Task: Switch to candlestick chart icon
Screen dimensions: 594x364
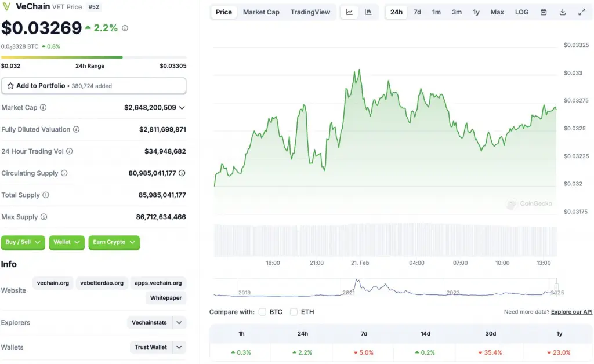Action: 368,12
